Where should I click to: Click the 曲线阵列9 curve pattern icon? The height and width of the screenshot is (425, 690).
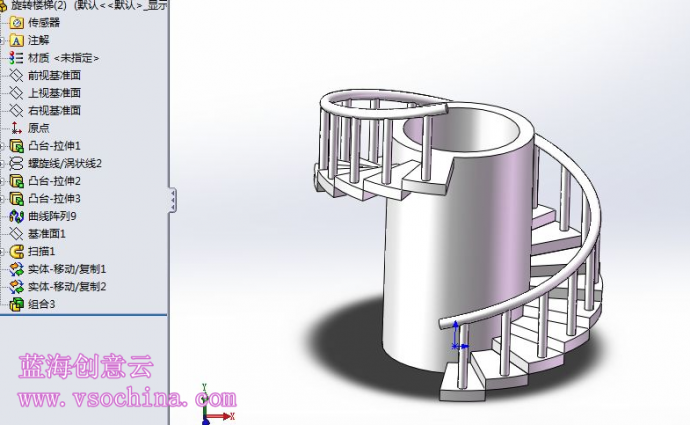[x=17, y=216]
